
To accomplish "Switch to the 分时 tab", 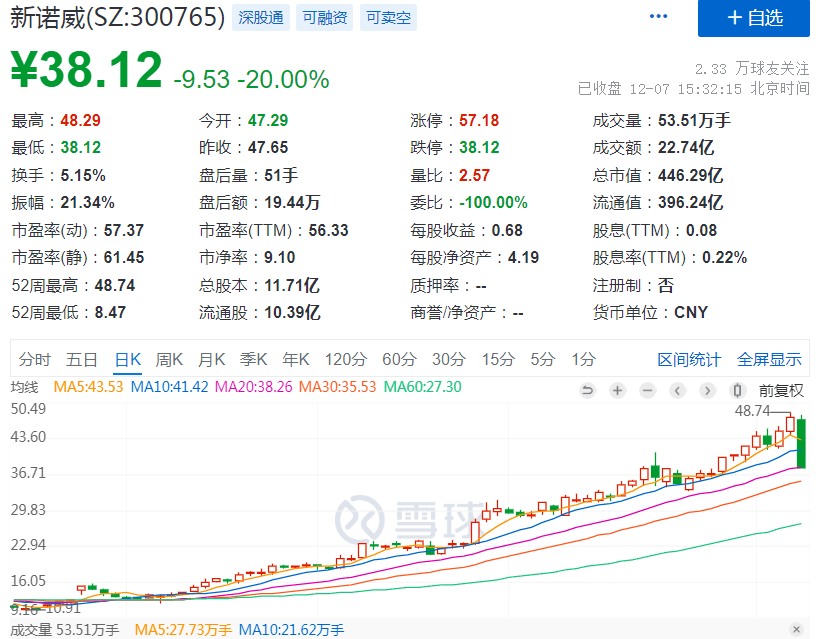I will pyautogui.click(x=35, y=360).
